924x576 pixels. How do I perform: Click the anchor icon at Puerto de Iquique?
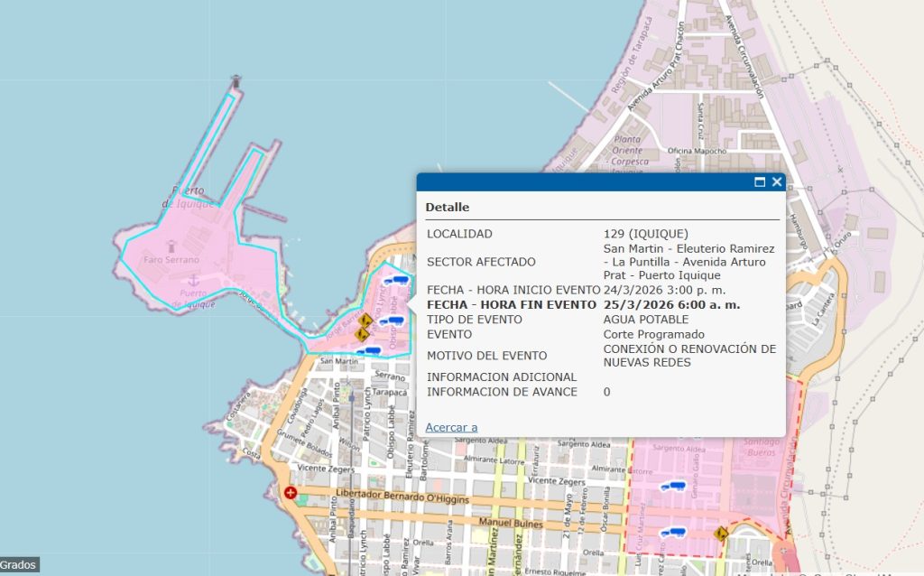(x=191, y=283)
